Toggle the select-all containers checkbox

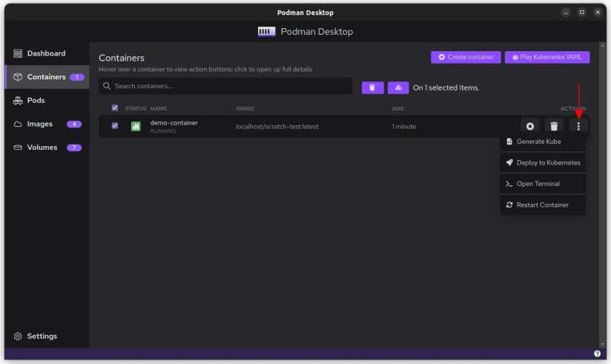[114, 108]
